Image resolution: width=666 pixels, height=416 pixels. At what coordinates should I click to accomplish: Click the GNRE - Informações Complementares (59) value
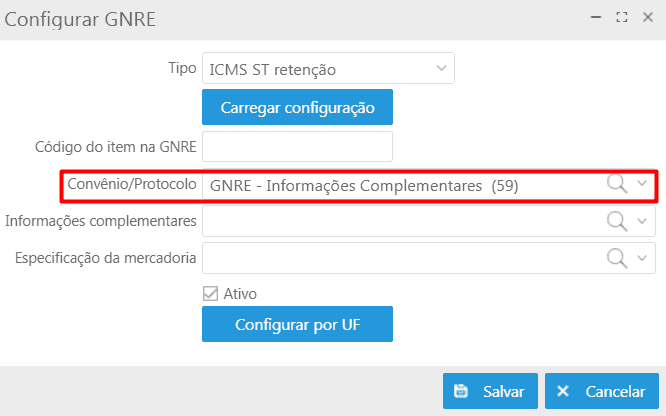364,186
